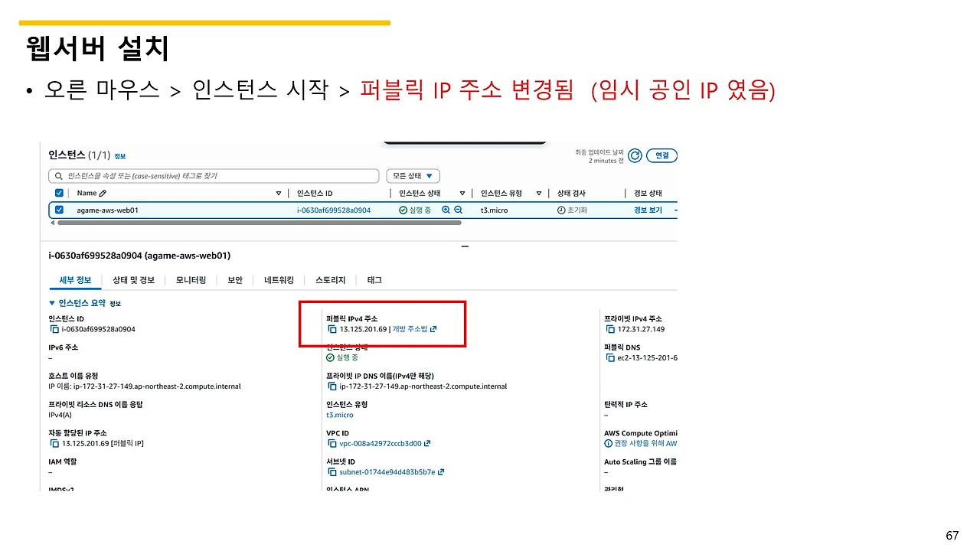Viewport: 980px width, 551px height.
Task: Click the refresh instances icon
Action: [x=635, y=155]
